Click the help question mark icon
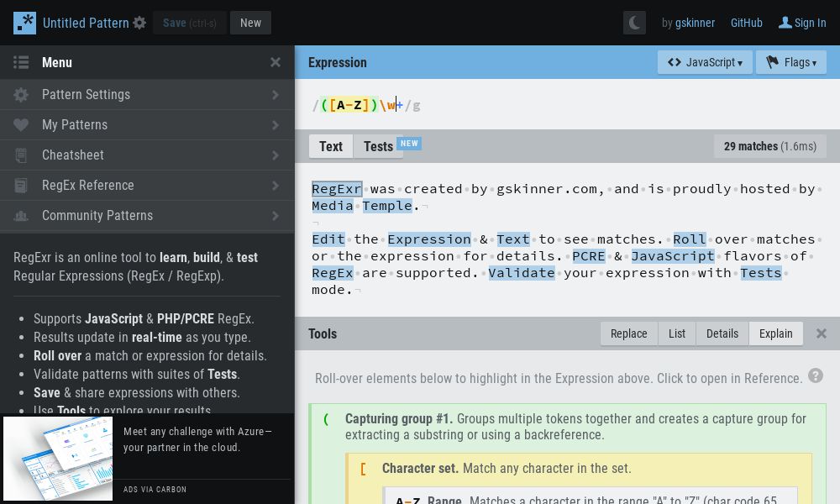840x504 pixels. [816, 376]
